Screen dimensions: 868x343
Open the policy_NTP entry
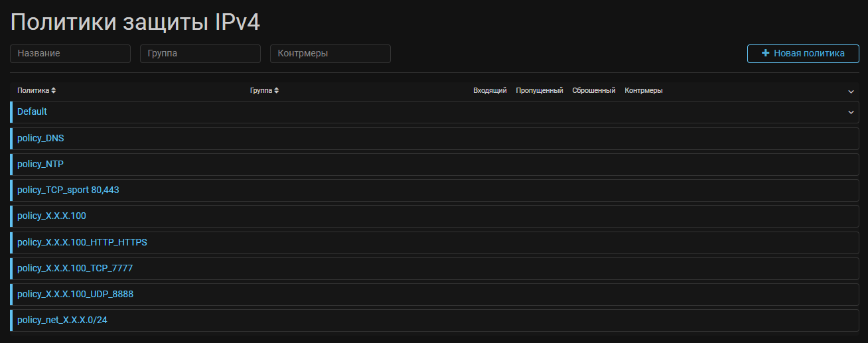click(x=40, y=164)
